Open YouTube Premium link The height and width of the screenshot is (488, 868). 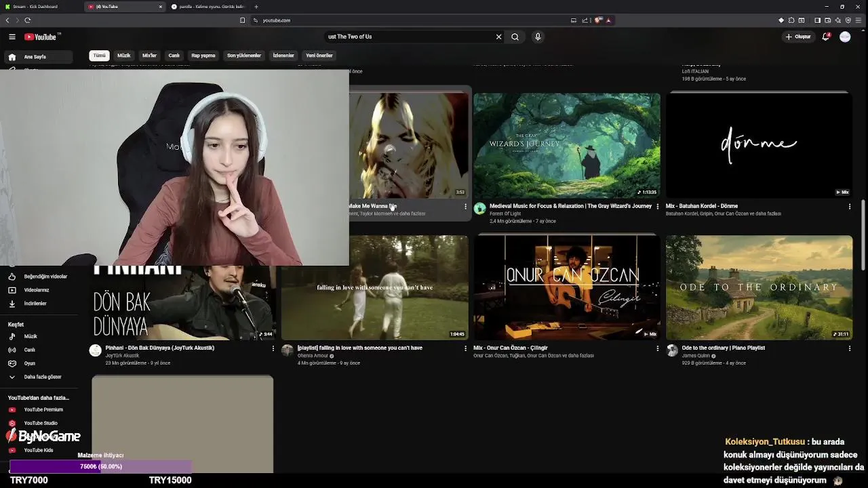pos(37,409)
